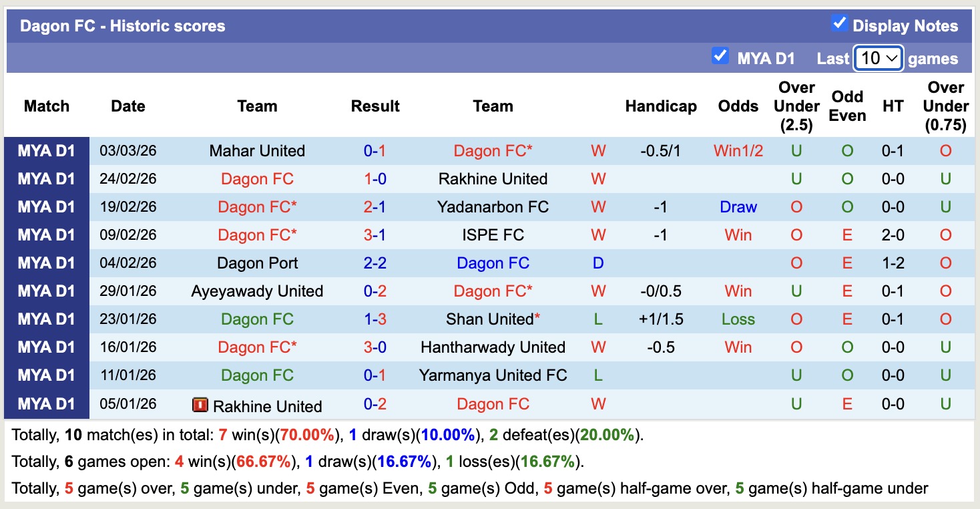The image size is (980, 509).
Task: Click the 1-0 result against Rakhine United
Action: [375, 179]
